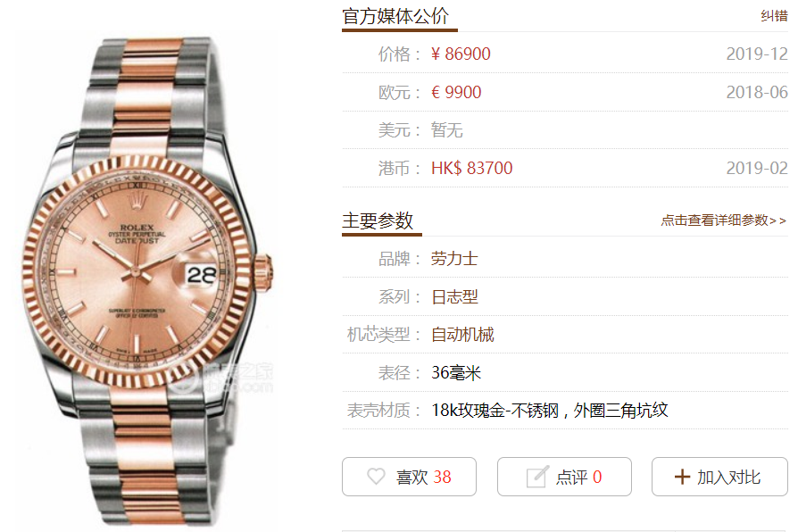The height and width of the screenshot is (532, 798).
Task: Click the brand name 劳力士
Action: point(454,259)
